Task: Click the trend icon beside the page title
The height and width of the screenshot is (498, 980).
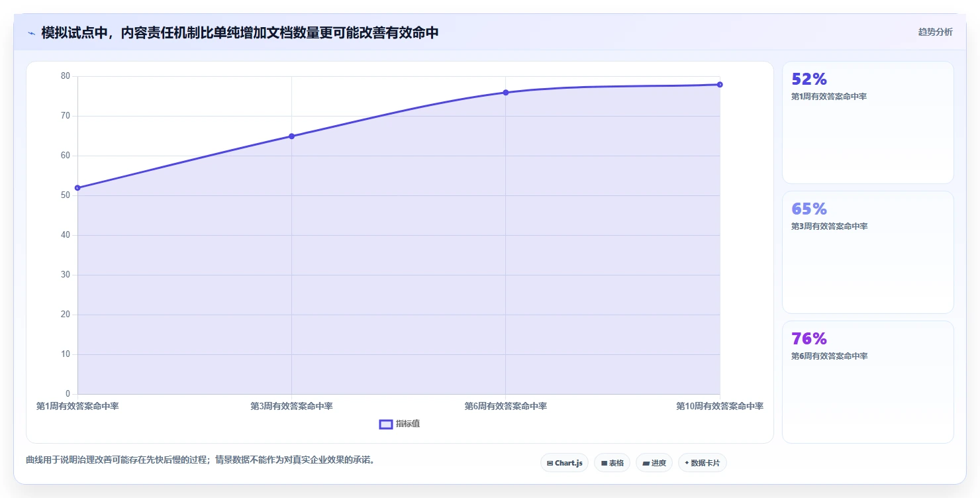Action: (x=31, y=32)
